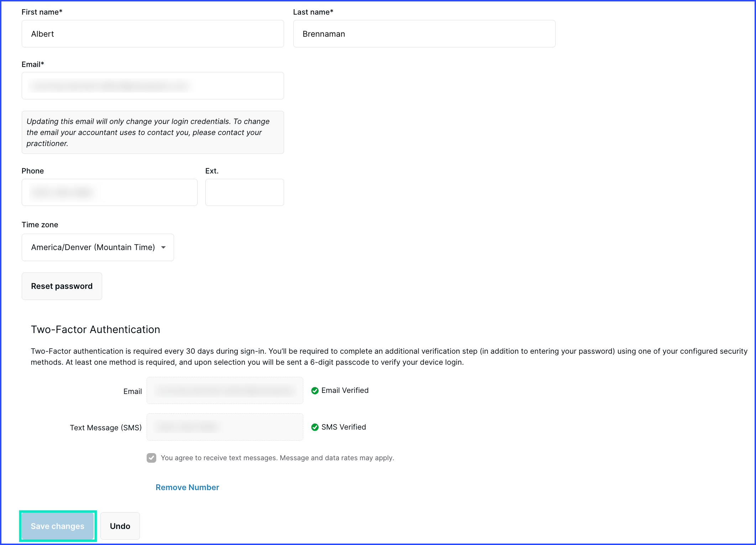Click the Remove Number link
756x545 pixels.
click(x=187, y=487)
